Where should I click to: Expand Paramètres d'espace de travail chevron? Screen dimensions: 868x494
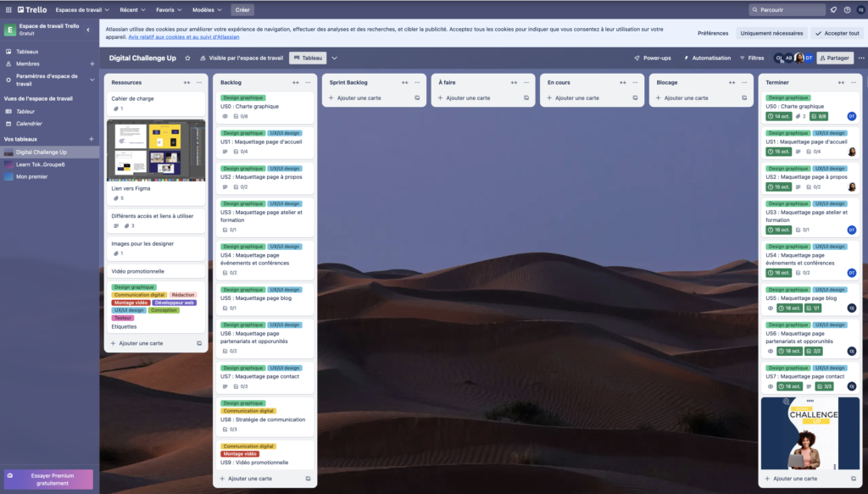92,80
